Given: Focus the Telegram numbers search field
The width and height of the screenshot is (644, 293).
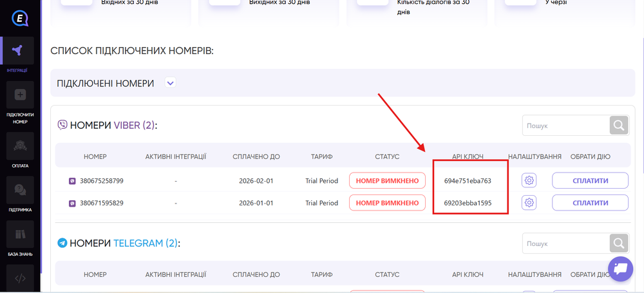Looking at the screenshot, I should point(565,243).
